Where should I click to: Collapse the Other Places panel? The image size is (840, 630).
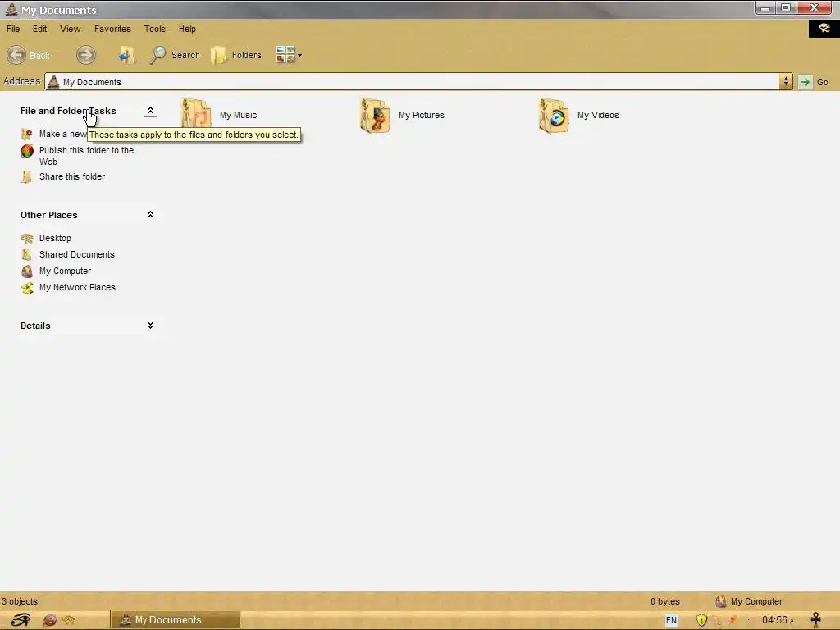[151, 215]
